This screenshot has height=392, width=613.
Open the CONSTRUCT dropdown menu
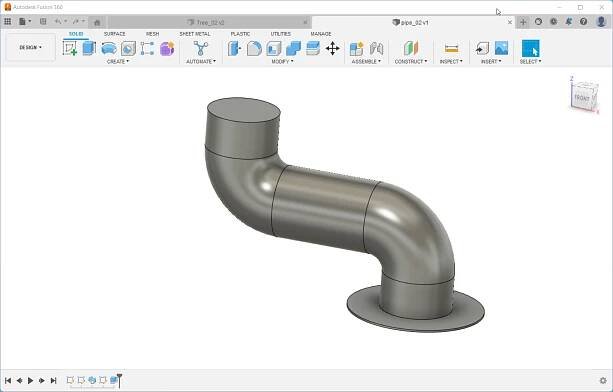(410, 62)
